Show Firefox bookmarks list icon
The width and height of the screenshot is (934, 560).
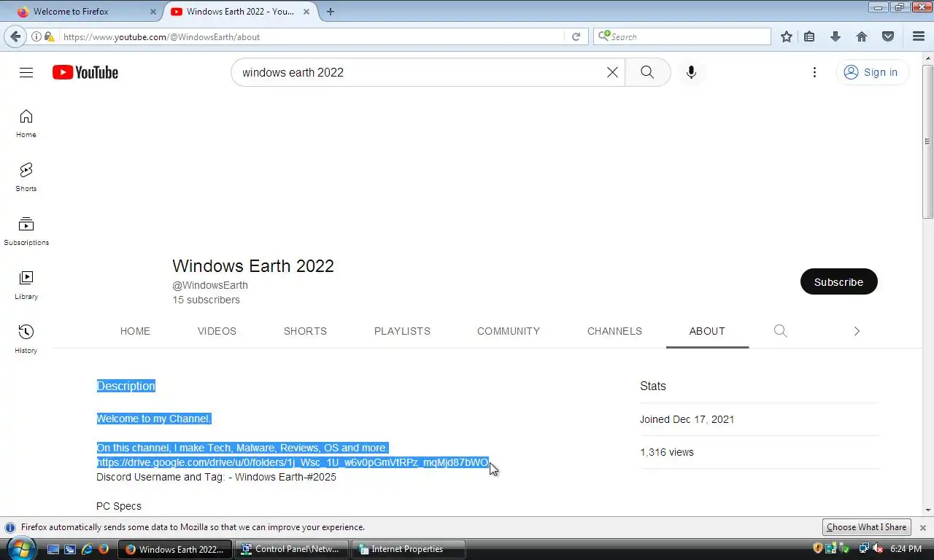pyautogui.click(x=809, y=36)
